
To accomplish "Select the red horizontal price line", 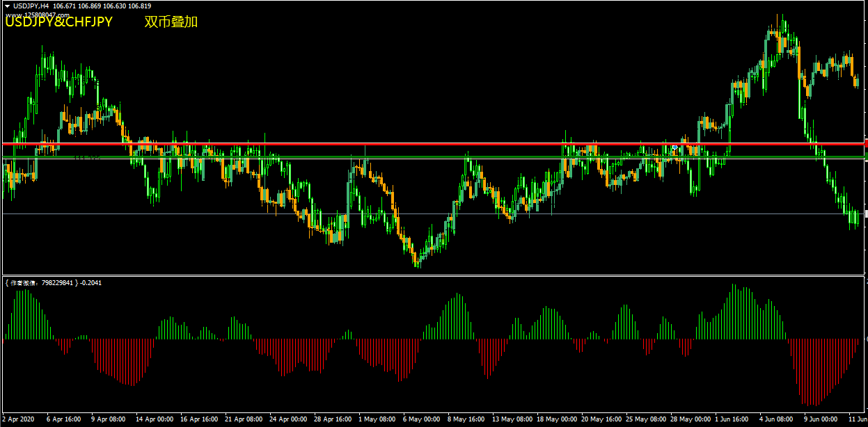I will point(418,144).
